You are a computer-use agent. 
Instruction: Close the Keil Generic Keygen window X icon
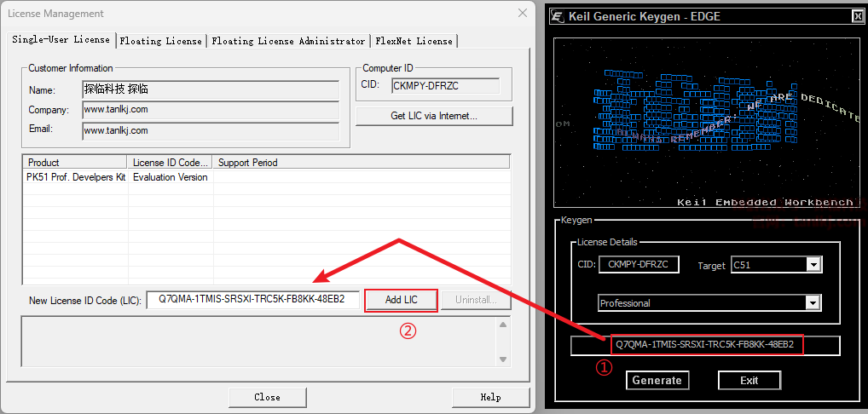pyautogui.click(x=857, y=16)
